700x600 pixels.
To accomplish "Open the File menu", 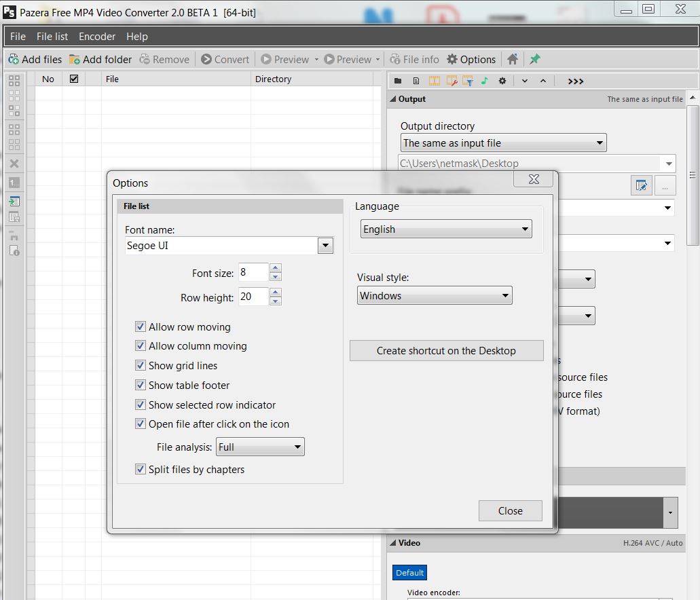I will (x=18, y=37).
